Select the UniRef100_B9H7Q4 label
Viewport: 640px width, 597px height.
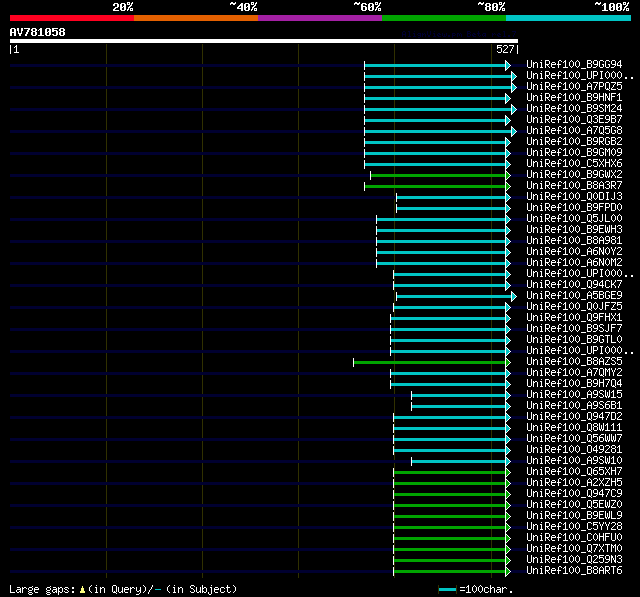point(574,384)
